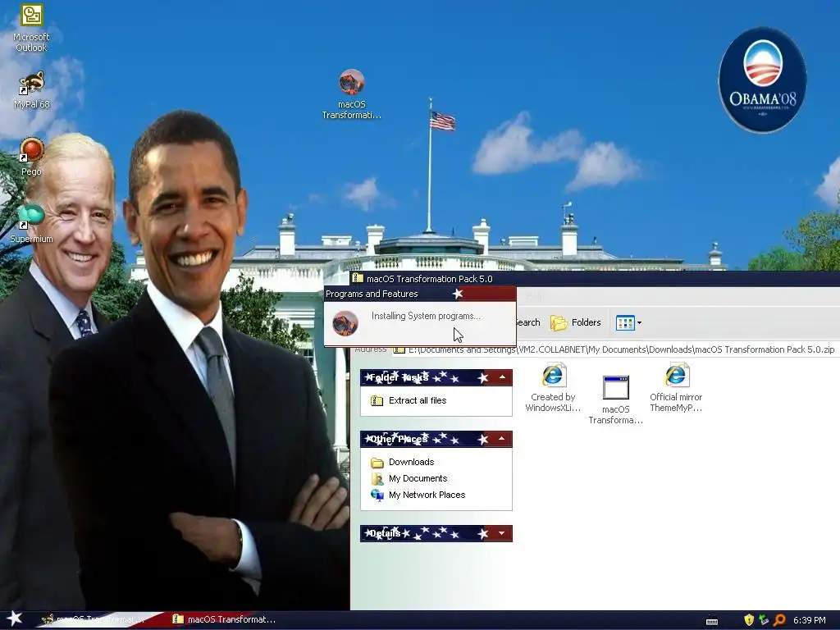Click the star Start button

point(14,619)
